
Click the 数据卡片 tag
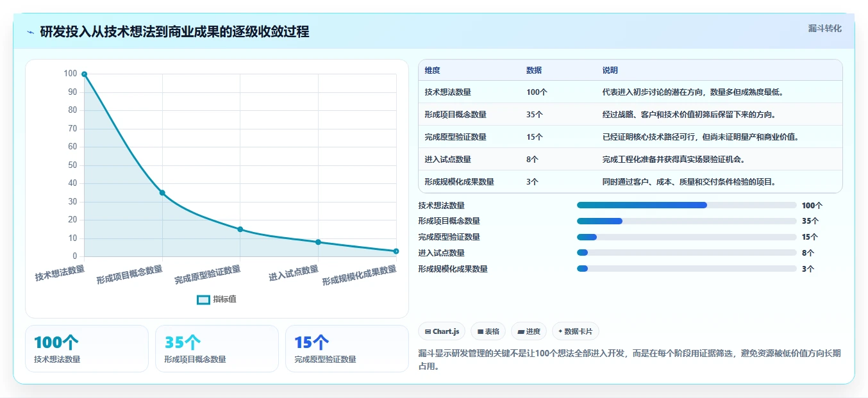point(575,331)
